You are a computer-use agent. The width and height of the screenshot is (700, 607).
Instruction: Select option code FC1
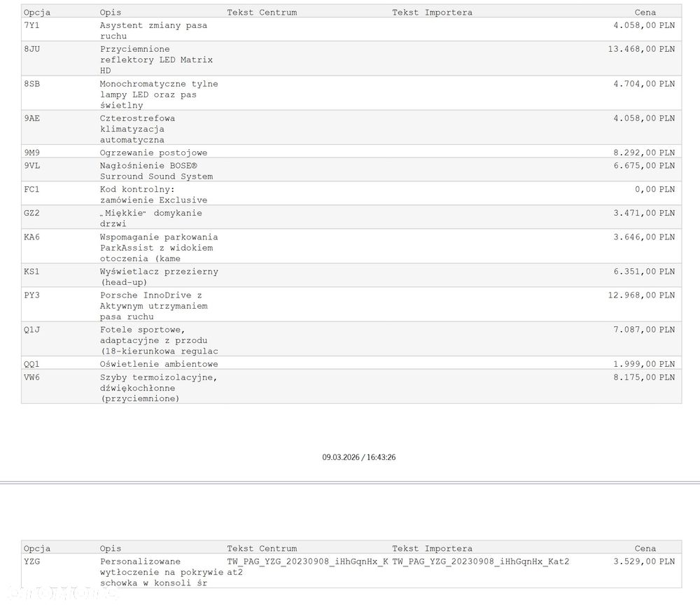[x=31, y=189]
